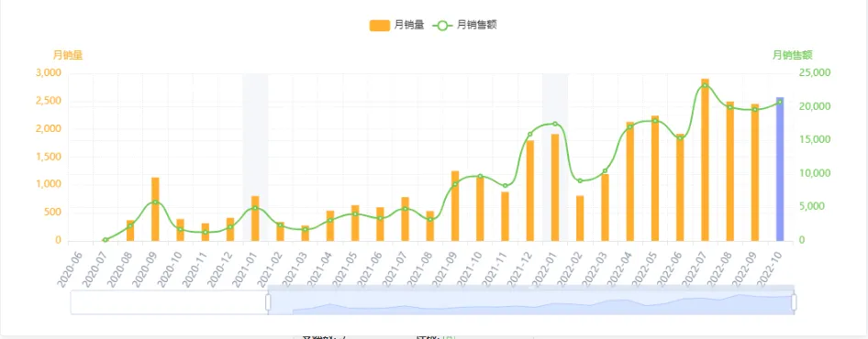868x339 pixels.
Task: Click the 10,000 right axis label
Action: 815,174
